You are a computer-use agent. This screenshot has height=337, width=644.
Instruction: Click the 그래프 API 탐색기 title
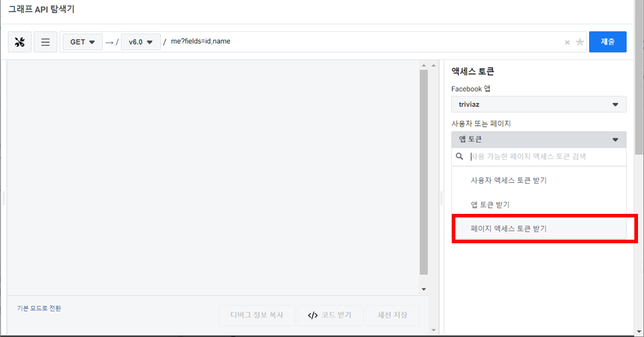pyautogui.click(x=41, y=9)
